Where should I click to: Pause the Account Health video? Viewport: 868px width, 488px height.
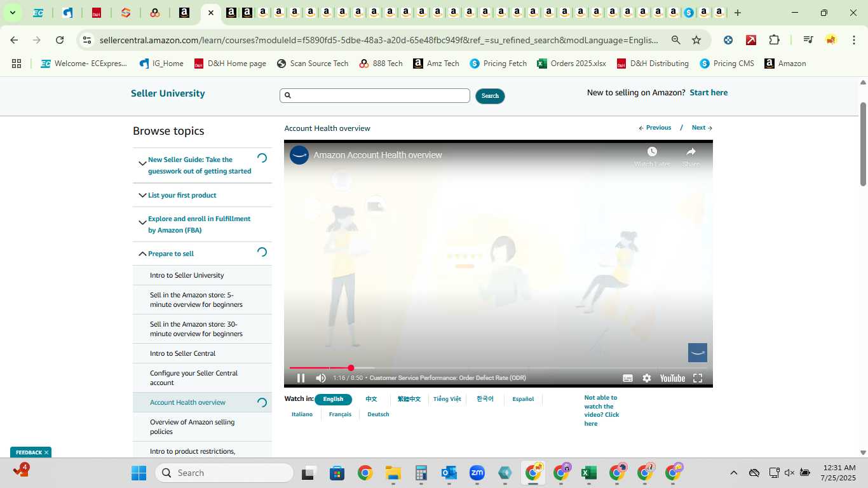301,378
